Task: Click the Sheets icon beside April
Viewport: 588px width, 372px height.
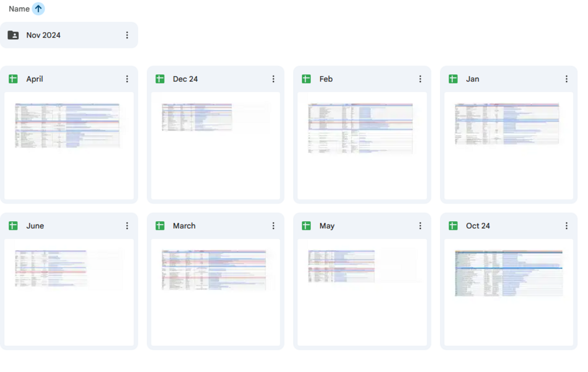Action: 13,79
